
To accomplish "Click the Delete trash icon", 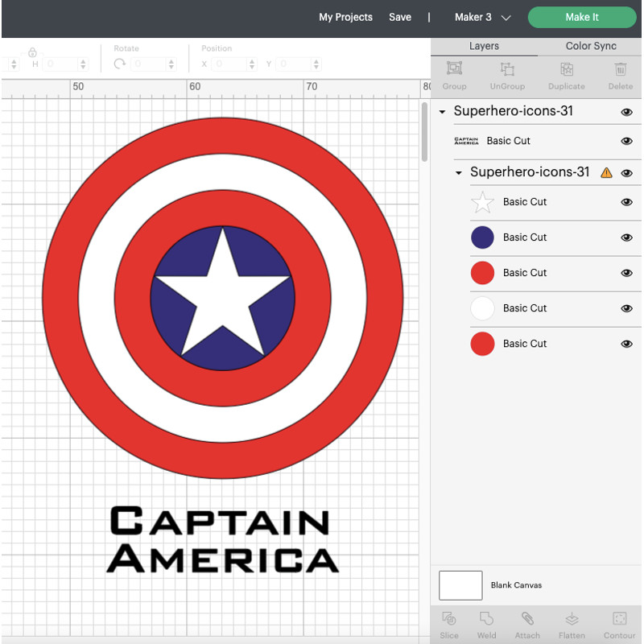I will point(620,70).
